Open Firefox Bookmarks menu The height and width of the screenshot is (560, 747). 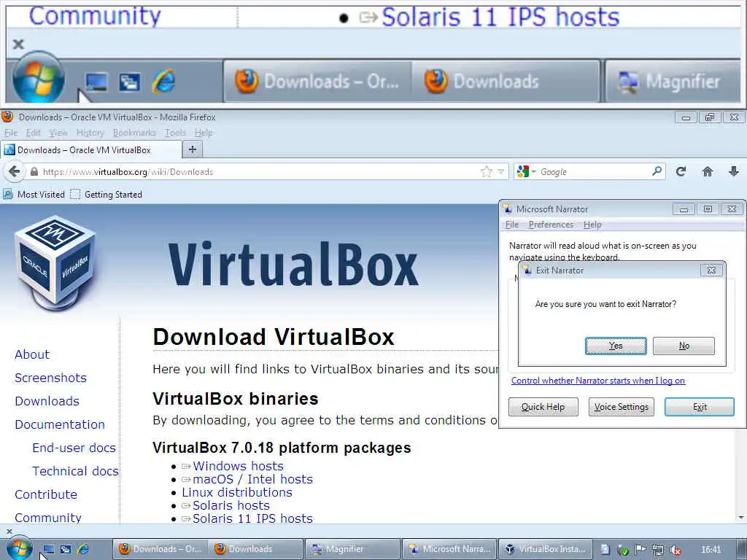[x=134, y=133]
